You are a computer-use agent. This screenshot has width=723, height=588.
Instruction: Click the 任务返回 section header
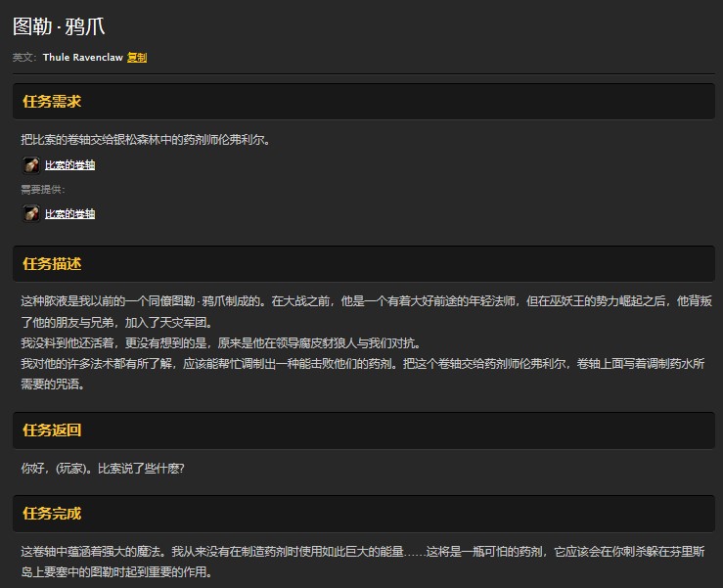(52, 430)
